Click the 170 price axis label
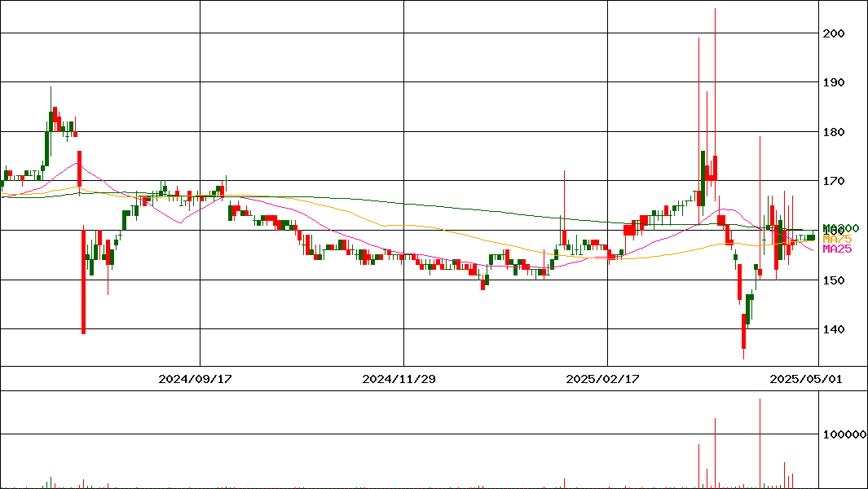Image resolution: width=868 pixels, height=489 pixels. click(x=834, y=181)
